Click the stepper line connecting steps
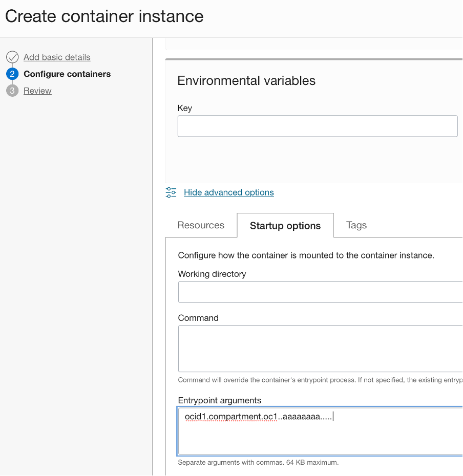 [13, 82]
